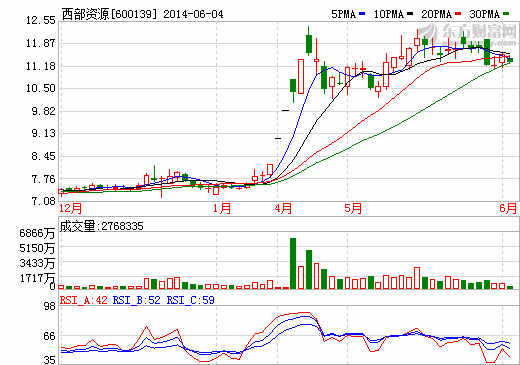520x365 pixels.
Task: Click the stock title 西部资源[600139]
Action: pyautogui.click(x=109, y=14)
